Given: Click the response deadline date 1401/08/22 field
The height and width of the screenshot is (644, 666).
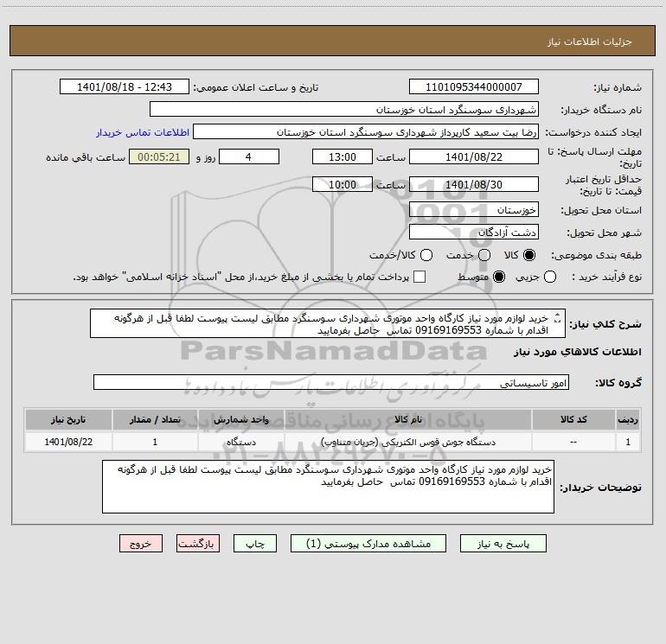Looking at the screenshot, I should [x=474, y=156].
